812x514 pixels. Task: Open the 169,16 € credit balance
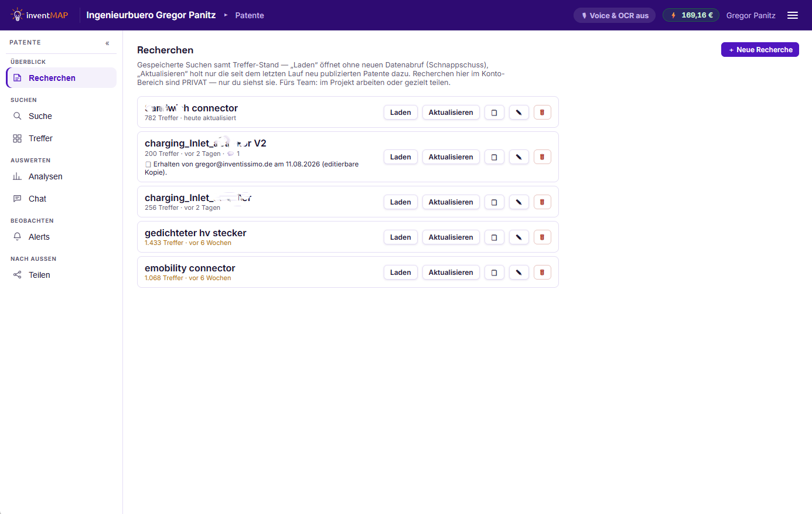pyautogui.click(x=691, y=15)
